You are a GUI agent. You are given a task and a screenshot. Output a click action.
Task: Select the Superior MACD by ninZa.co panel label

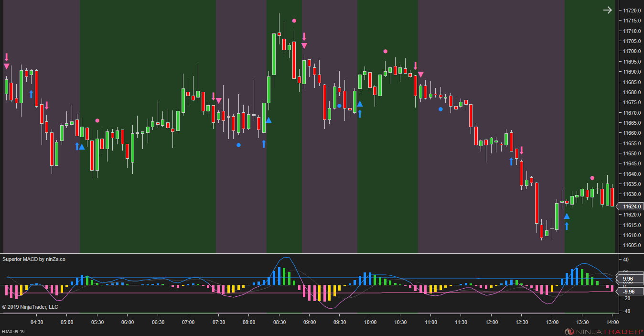[x=34, y=259]
